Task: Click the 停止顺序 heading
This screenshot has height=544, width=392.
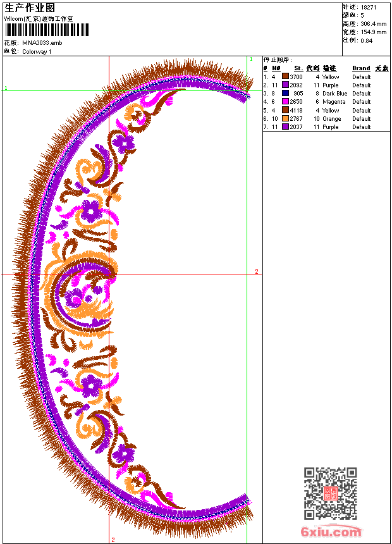Action: (x=278, y=60)
